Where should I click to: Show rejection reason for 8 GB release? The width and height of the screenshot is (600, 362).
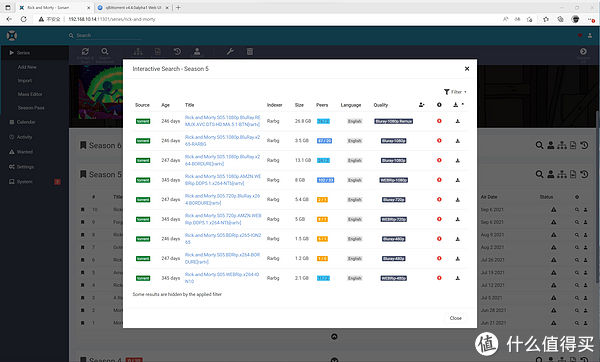click(439, 180)
